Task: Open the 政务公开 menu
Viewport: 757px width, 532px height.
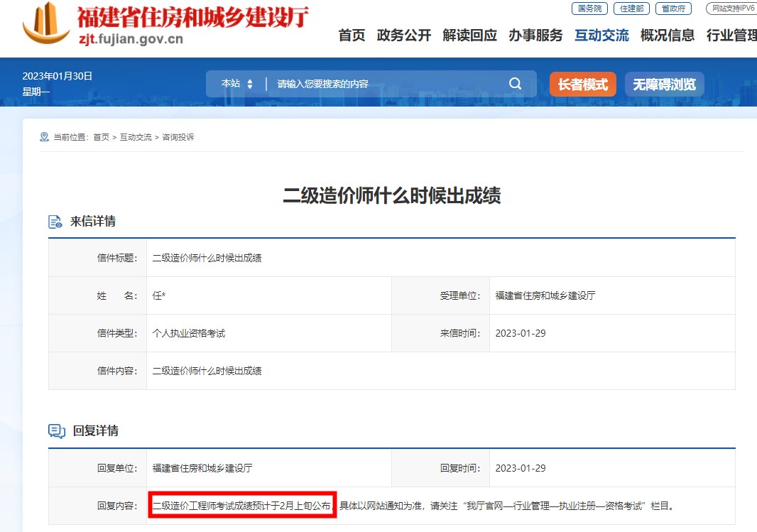Action: click(404, 36)
